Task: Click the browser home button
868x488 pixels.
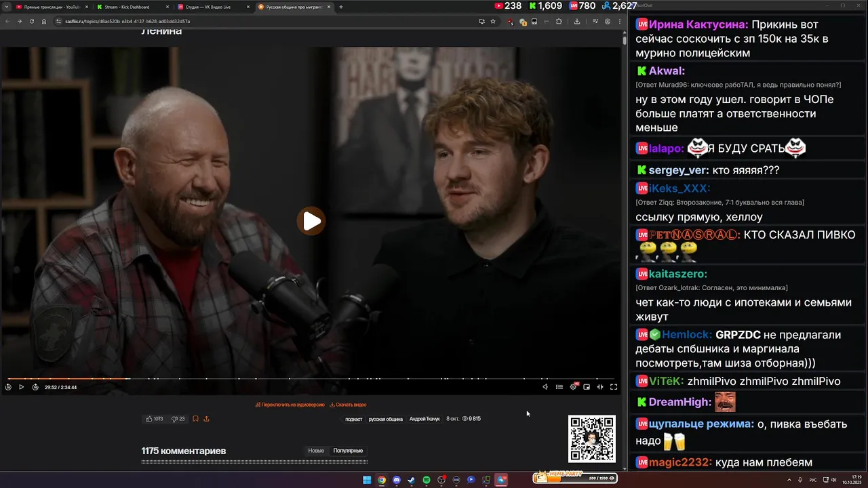Action: coord(44,21)
